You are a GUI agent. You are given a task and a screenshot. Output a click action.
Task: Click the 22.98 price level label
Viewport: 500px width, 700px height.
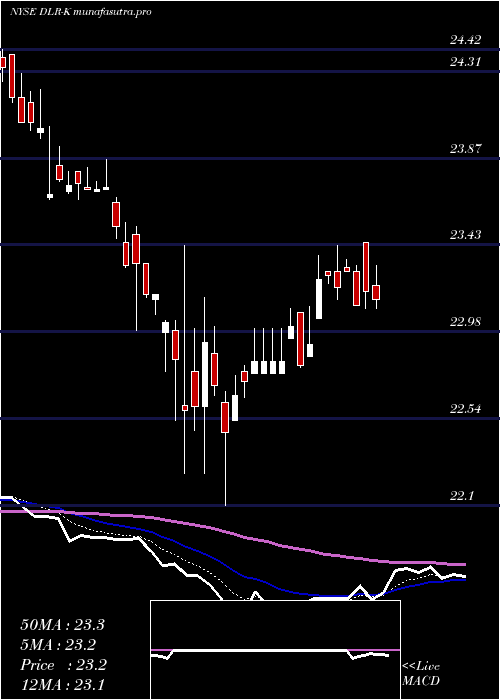tap(465, 322)
